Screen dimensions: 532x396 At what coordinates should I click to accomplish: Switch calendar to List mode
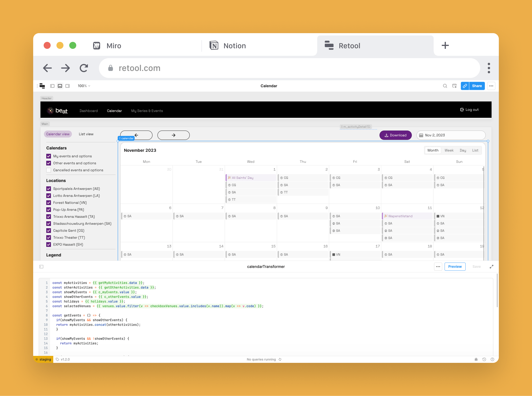[x=475, y=150]
